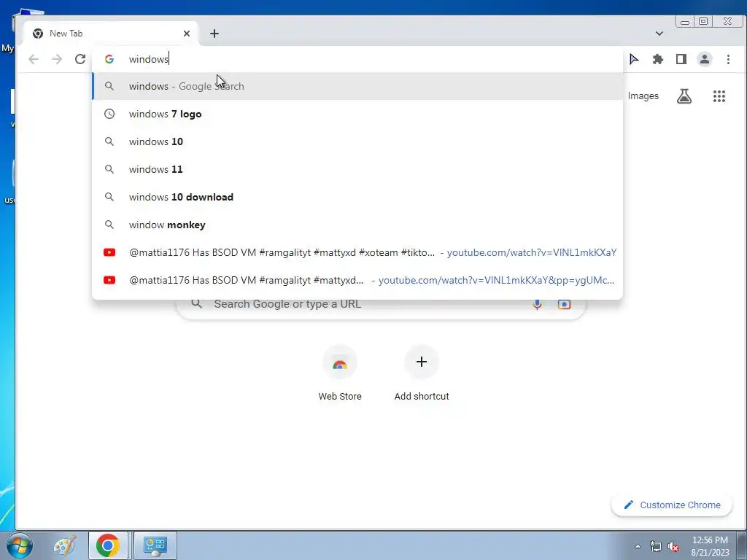Click the Images link
Image resolution: width=747 pixels, height=560 pixels.
tap(643, 96)
